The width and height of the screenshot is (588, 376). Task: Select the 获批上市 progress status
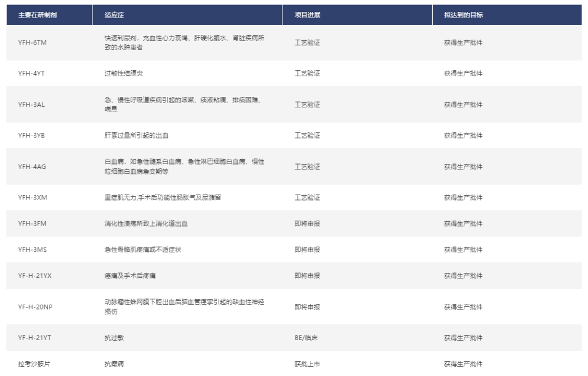[x=307, y=364]
